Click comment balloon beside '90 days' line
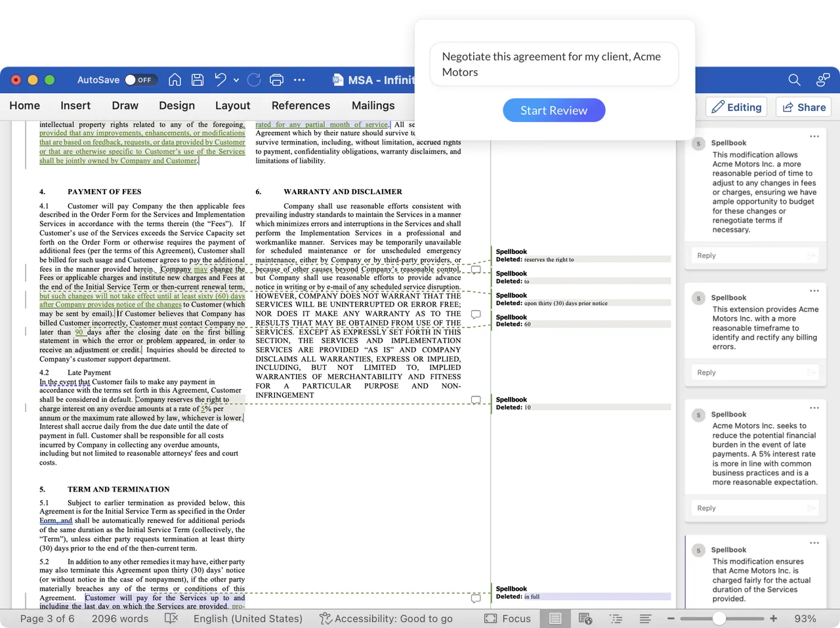 476,314
